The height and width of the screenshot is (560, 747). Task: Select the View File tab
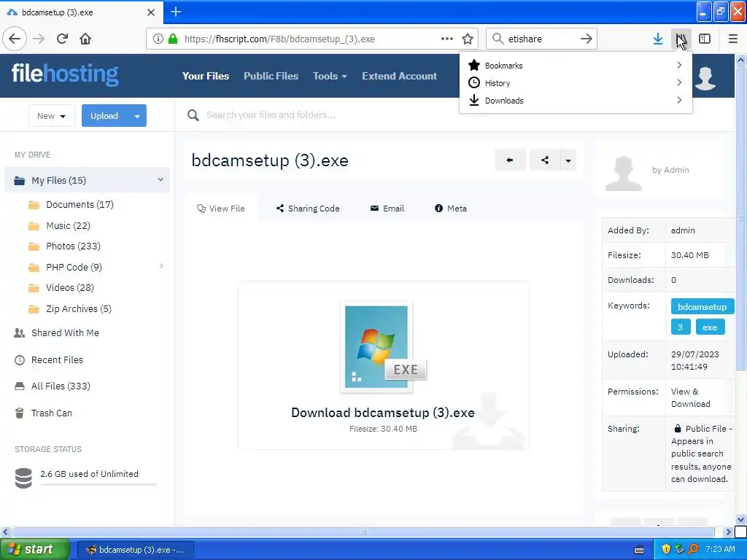pos(220,209)
